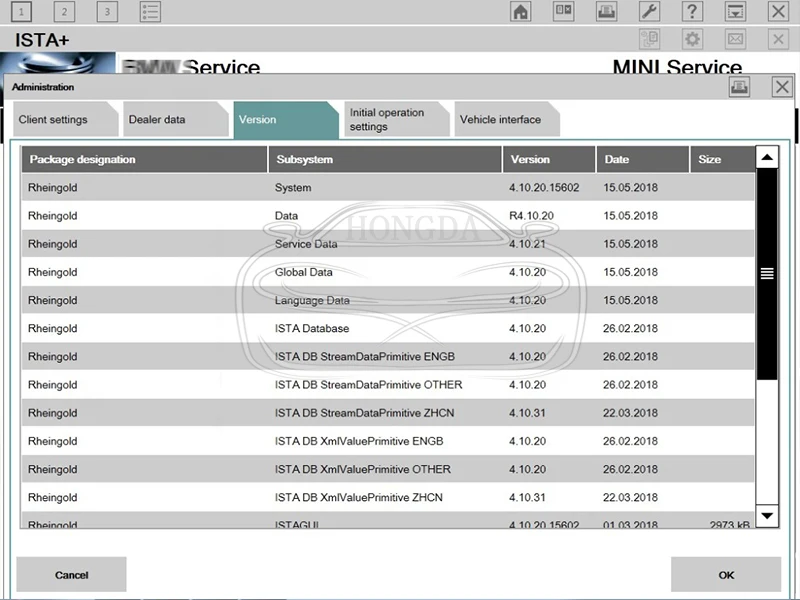
Task: Print the Administration dialog contents
Action: [739, 87]
